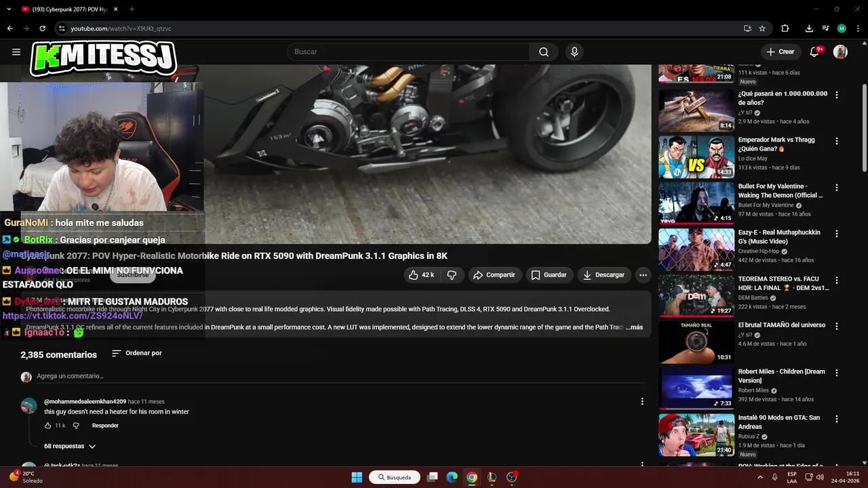Expand replies '68 respuestas'
868x488 pixels.
click(70, 446)
